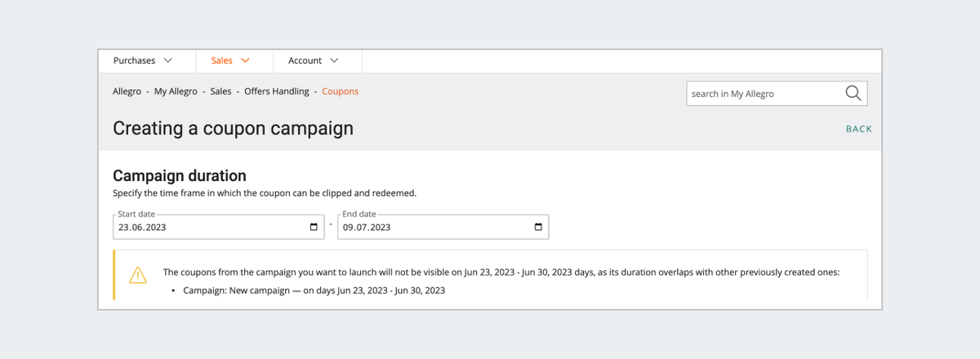Viewport: 980px width, 359px height.
Task: Expand the Account chevron arrow
Action: pyautogui.click(x=334, y=60)
